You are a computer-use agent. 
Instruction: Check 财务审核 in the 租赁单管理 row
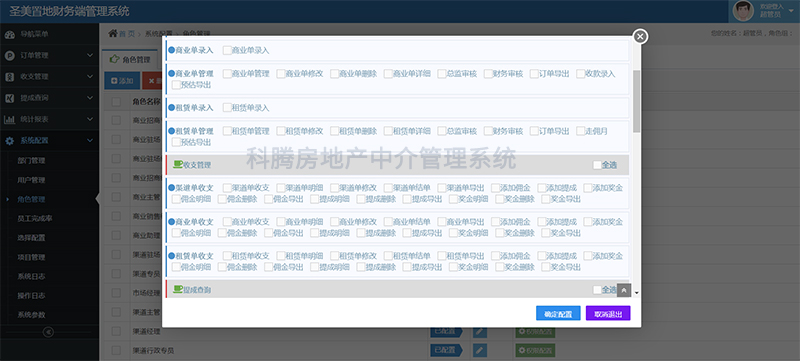click(x=488, y=131)
